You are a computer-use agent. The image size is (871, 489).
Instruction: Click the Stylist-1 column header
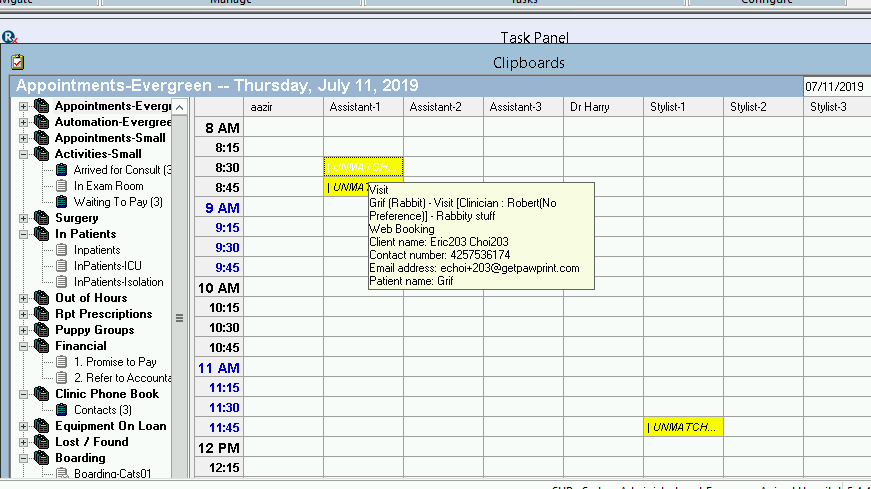(x=683, y=107)
